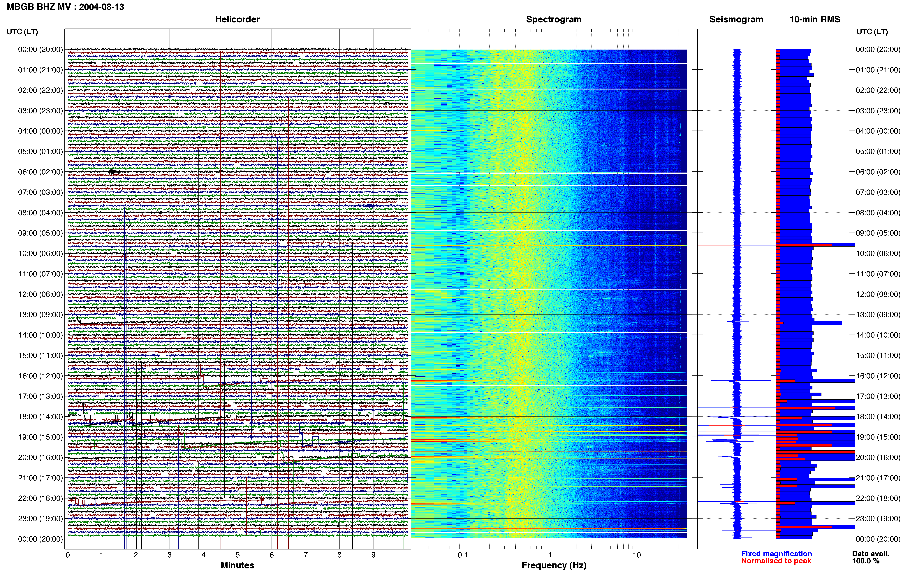This screenshot has height=578, width=924.
Task: Click '17:00 (13:00)' on the right time axis
Action: [878, 396]
